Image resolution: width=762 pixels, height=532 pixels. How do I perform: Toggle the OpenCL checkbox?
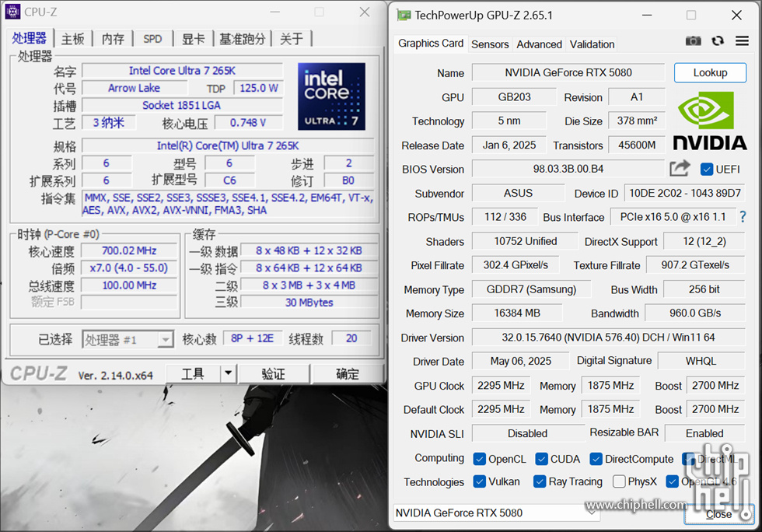[x=479, y=459]
